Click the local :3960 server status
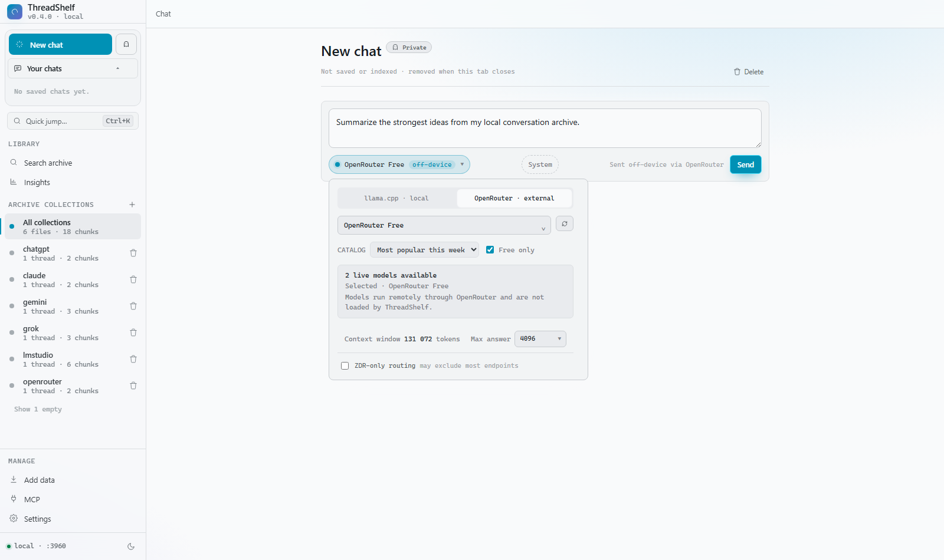944x560 pixels. tap(36, 546)
